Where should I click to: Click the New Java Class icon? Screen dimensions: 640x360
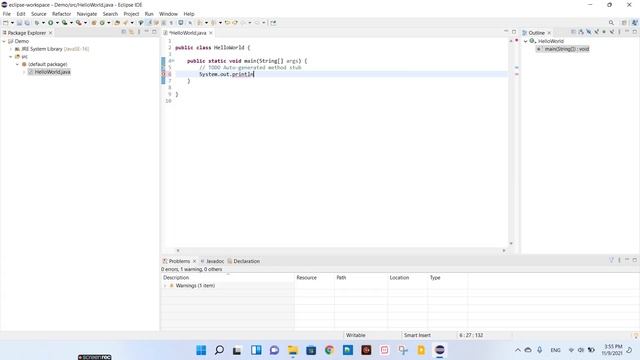click(102, 23)
